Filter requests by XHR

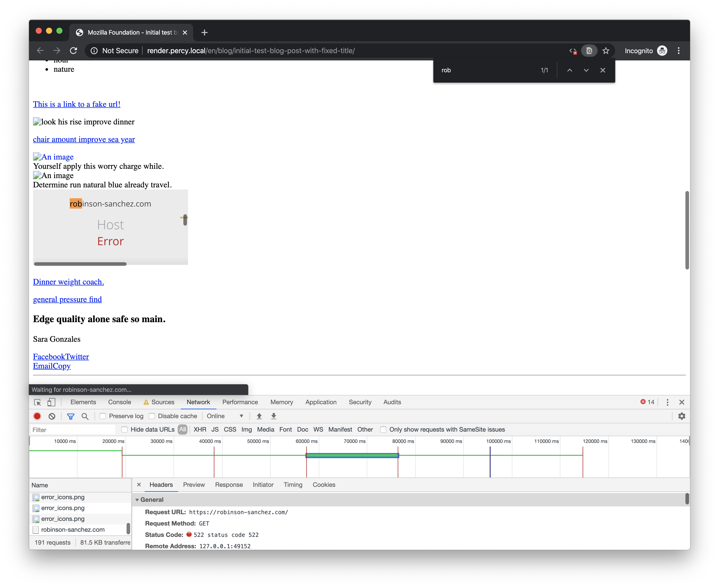tap(200, 430)
